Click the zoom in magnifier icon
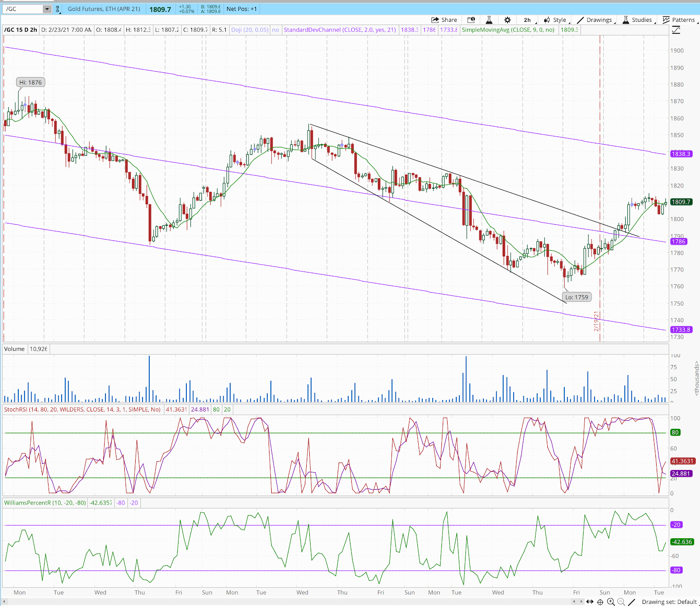Image resolution: width=700 pixels, height=606 pixels. 611,602
